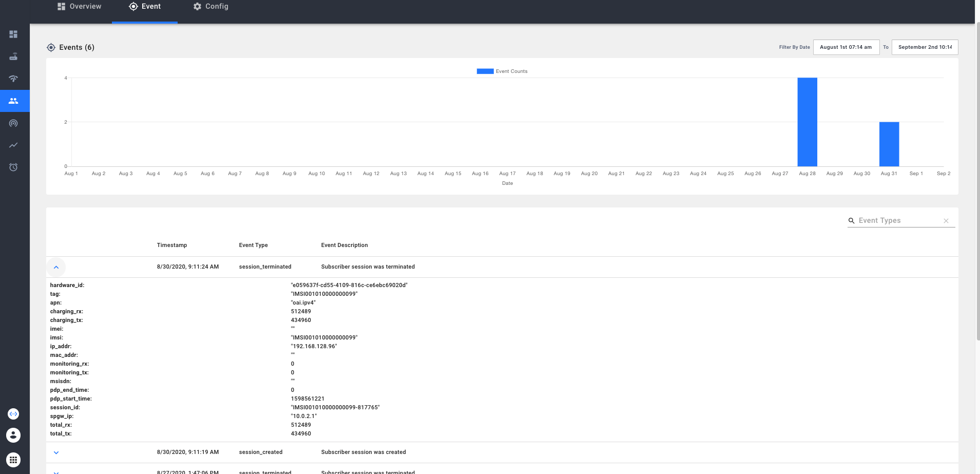
Task: Expand the session_created event row
Action: [56, 452]
